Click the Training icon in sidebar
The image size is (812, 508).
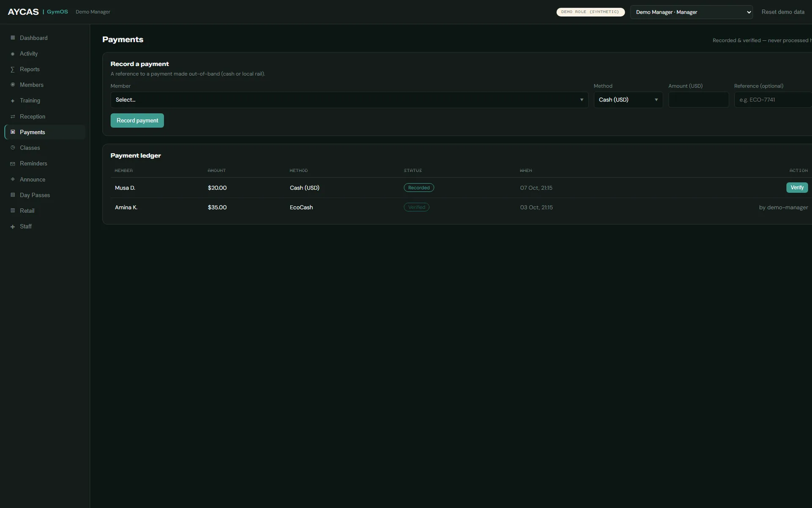tap(13, 101)
